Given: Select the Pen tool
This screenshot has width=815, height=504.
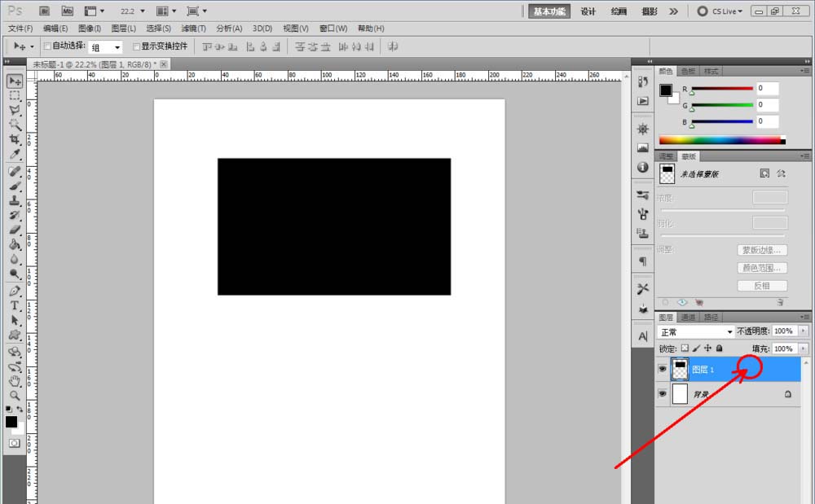Looking at the screenshot, I should [15, 291].
